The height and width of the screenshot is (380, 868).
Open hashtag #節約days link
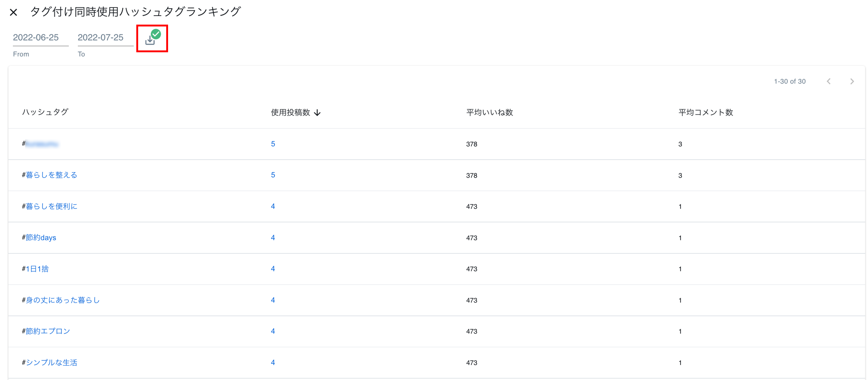pyautogui.click(x=41, y=238)
